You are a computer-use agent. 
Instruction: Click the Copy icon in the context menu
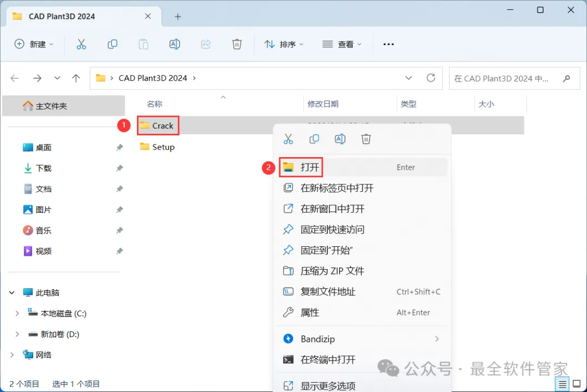(314, 139)
